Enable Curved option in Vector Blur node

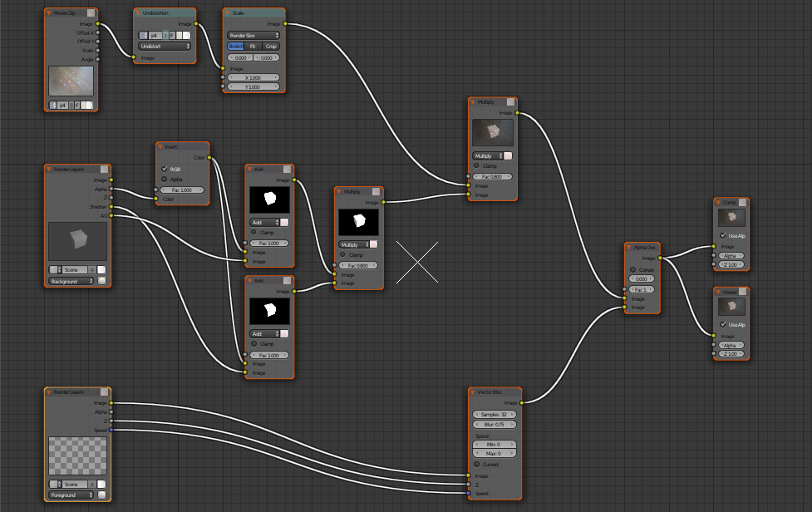(477, 464)
